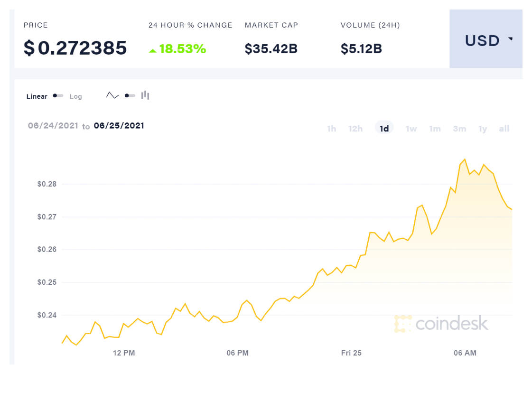The image size is (532, 393).
Task: Switch to the 1m time range
Action: pyautogui.click(x=435, y=129)
